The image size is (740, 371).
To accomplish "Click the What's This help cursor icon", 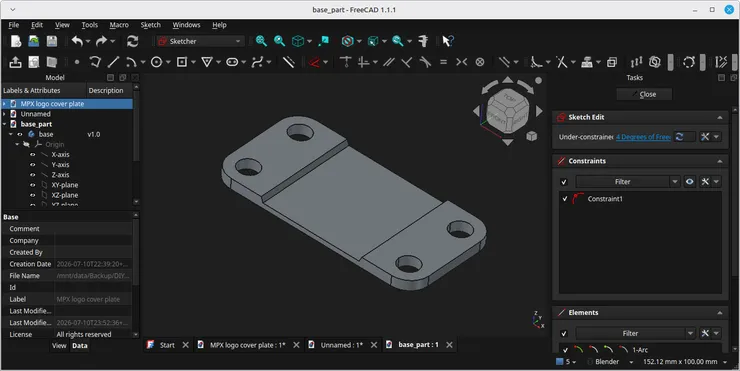I will pyautogui.click(x=447, y=41).
